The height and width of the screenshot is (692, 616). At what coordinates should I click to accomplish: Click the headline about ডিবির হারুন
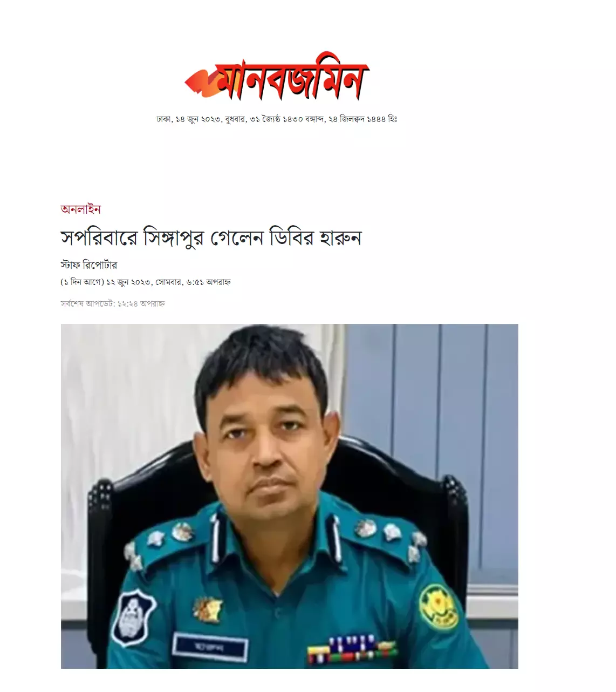[211, 238]
